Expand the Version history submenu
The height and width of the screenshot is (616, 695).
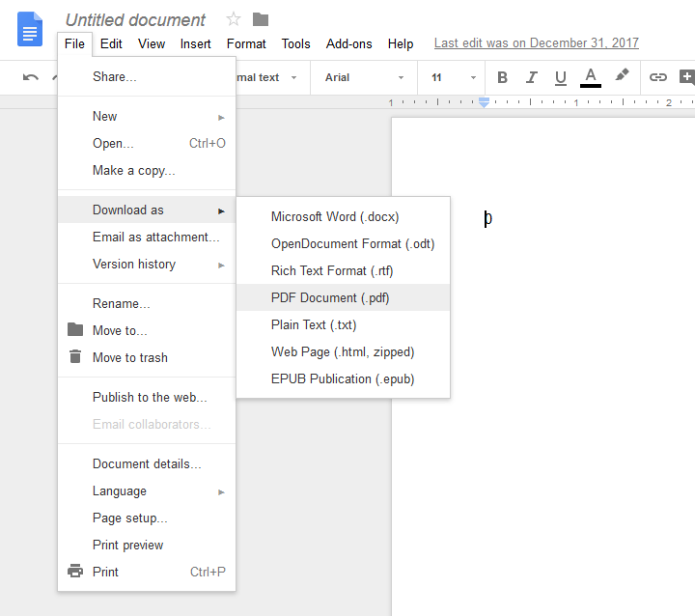(147, 264)
